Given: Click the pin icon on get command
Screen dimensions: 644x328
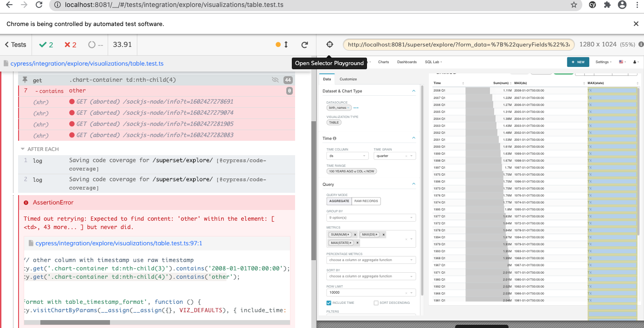Looking at the screenshot, I should tap(25, 80).
